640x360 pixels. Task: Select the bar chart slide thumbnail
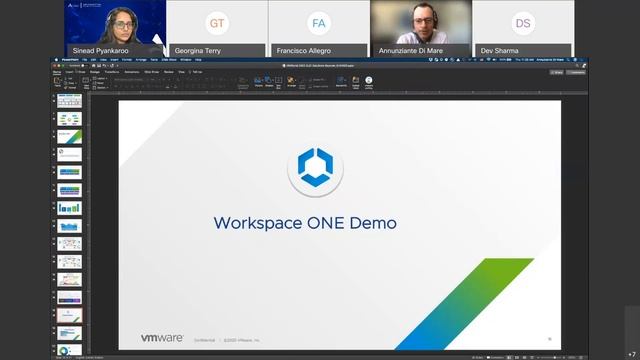69,208
